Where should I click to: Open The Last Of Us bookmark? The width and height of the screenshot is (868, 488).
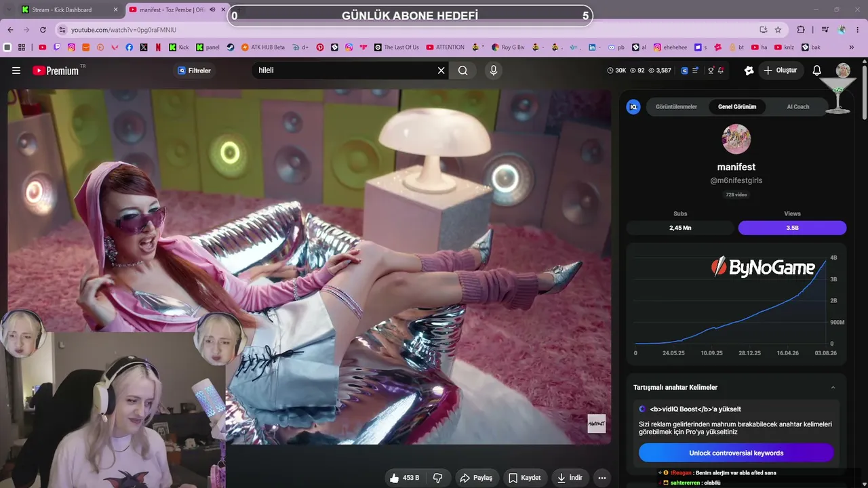pyautogui.click(x=397, y=47)
